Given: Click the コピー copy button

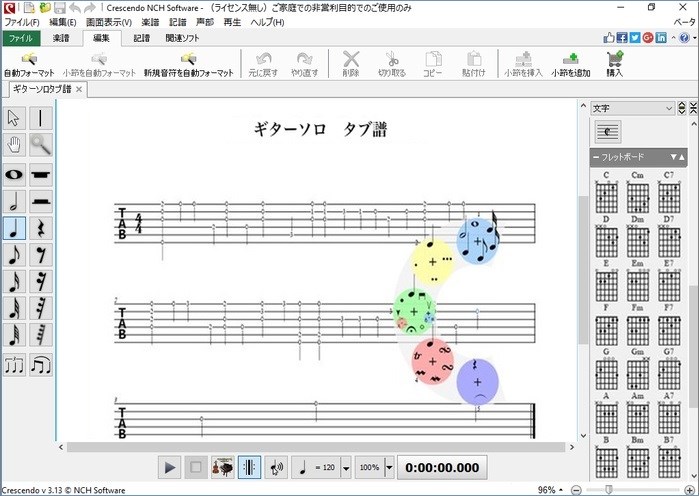Looking at the screenshot, I should click(432, 65).
